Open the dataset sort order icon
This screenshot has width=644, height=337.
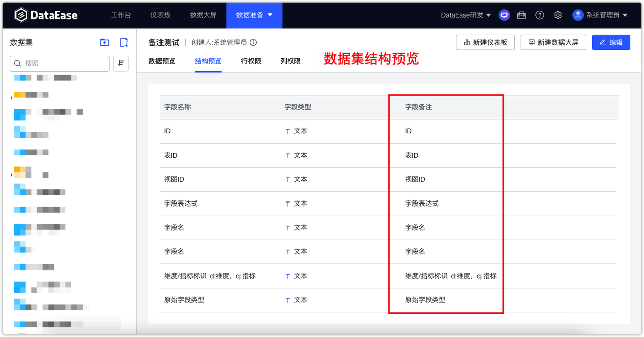(x=121, y=63)
